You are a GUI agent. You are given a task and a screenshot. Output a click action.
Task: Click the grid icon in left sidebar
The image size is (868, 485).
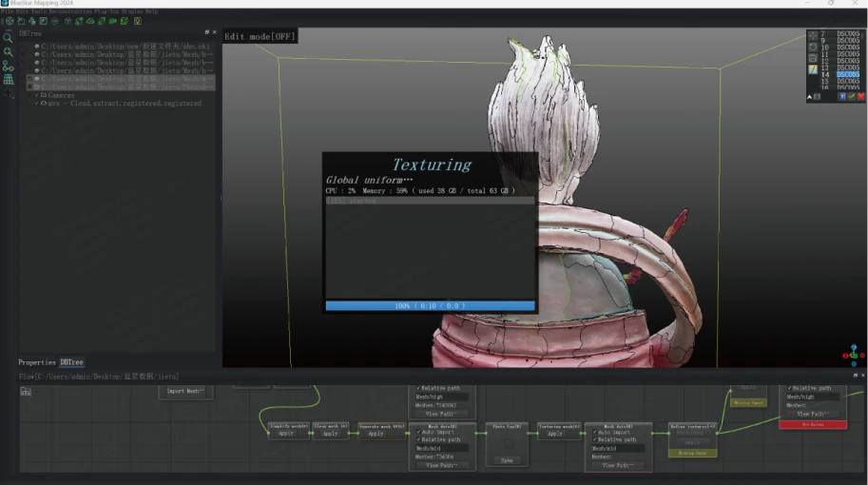pyautogui.click(x=8, y=80)
